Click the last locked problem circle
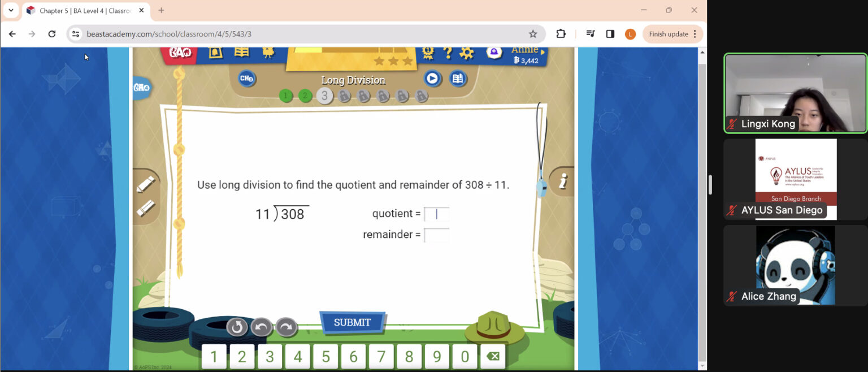Image resolution: width=868 pixels, height=372 pixels. [x=422, y=96]
